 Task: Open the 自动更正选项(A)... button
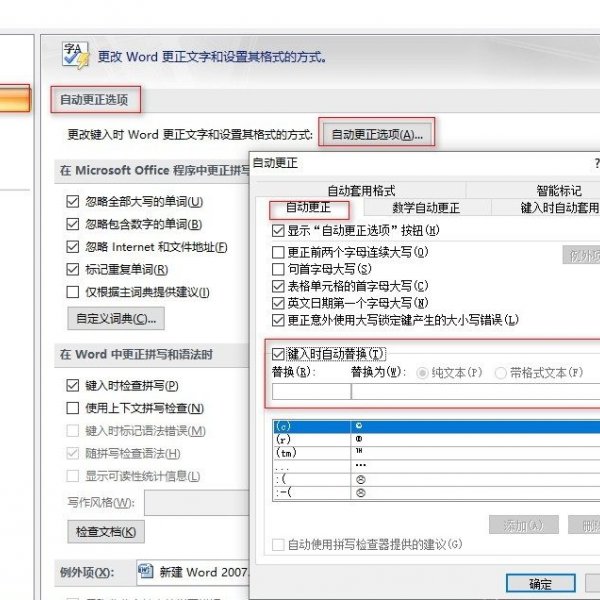click(377, 133)
